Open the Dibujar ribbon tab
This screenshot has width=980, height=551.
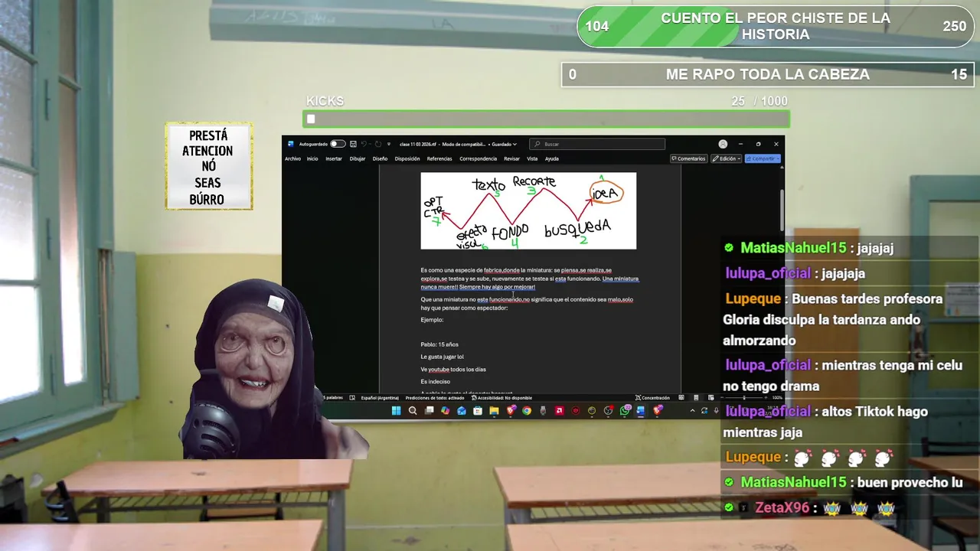pos(358,158)
